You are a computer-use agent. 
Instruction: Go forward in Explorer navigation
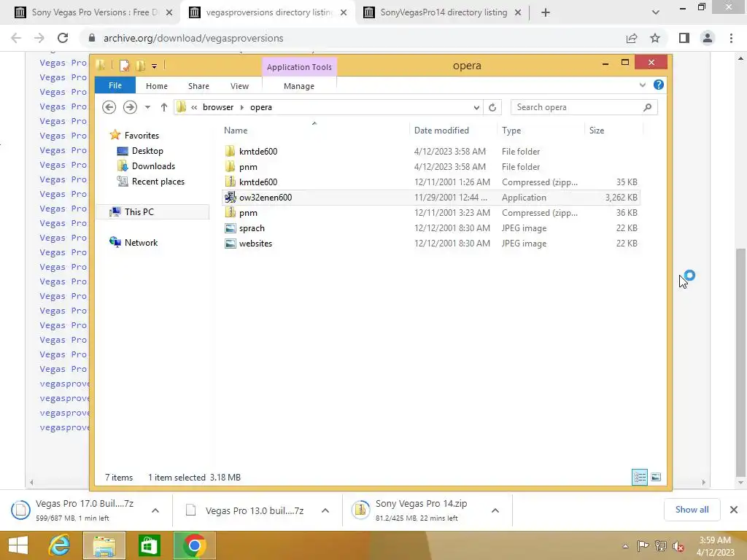point(130,107)
